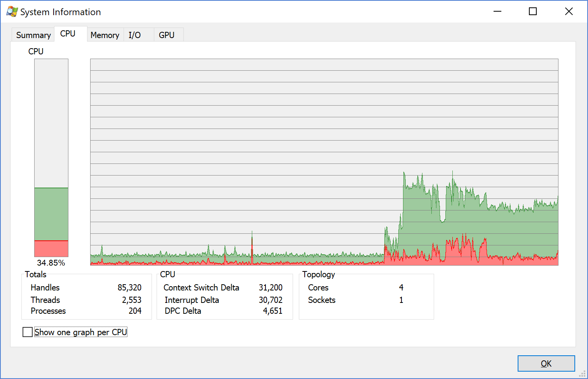This screenshot has height=379, width=588.
Task: Select the Handles value 85,320
Action: [129, 288]
